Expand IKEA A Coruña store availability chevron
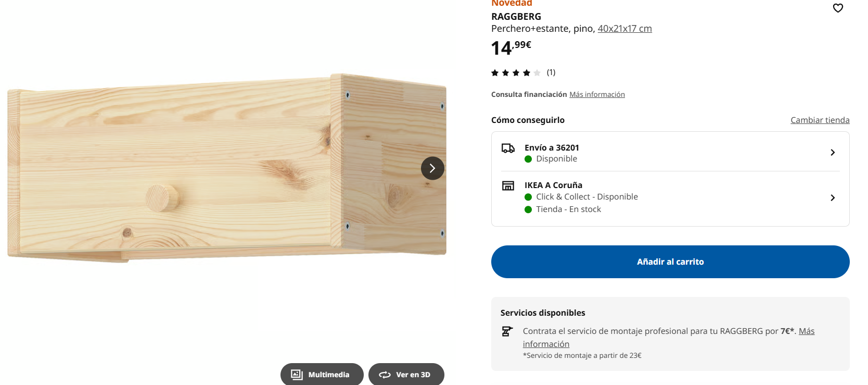This screenshot has width=868, height=385. click(x=833, y=197)
